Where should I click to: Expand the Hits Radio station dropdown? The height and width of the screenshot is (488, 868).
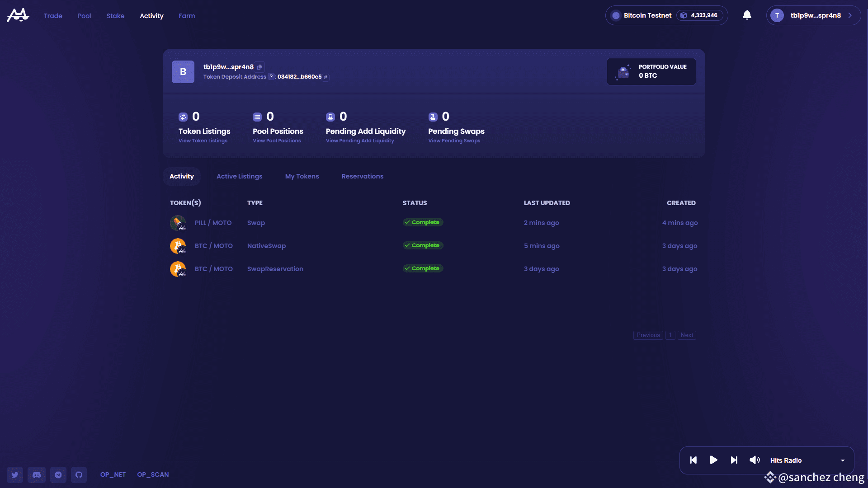[x=842, y=460]
